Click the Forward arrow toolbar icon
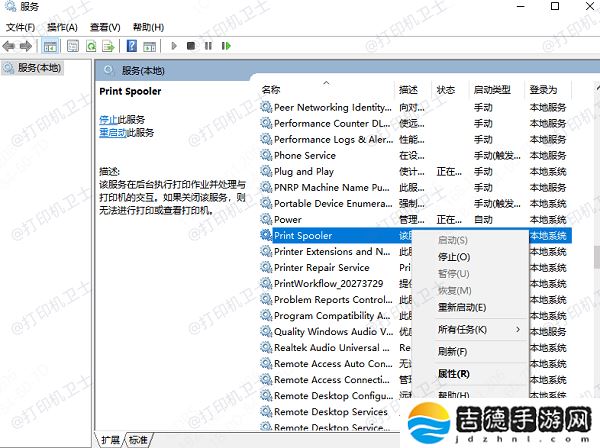The image size is (600, 448). pos(26,46)
